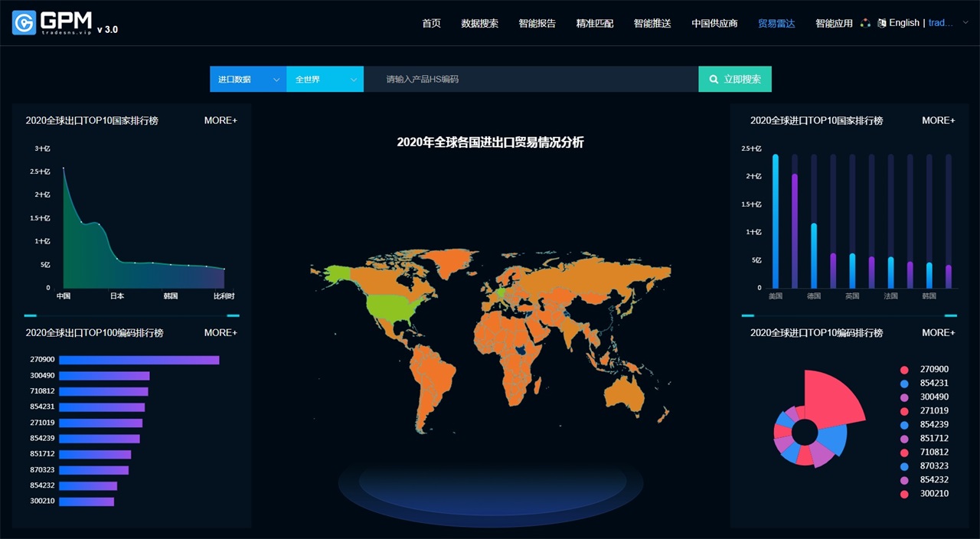980x539 pixels.
Task: Toggle 300210 legend entry in pie chart
Action: pyautogui.click(x=933, y=494)
